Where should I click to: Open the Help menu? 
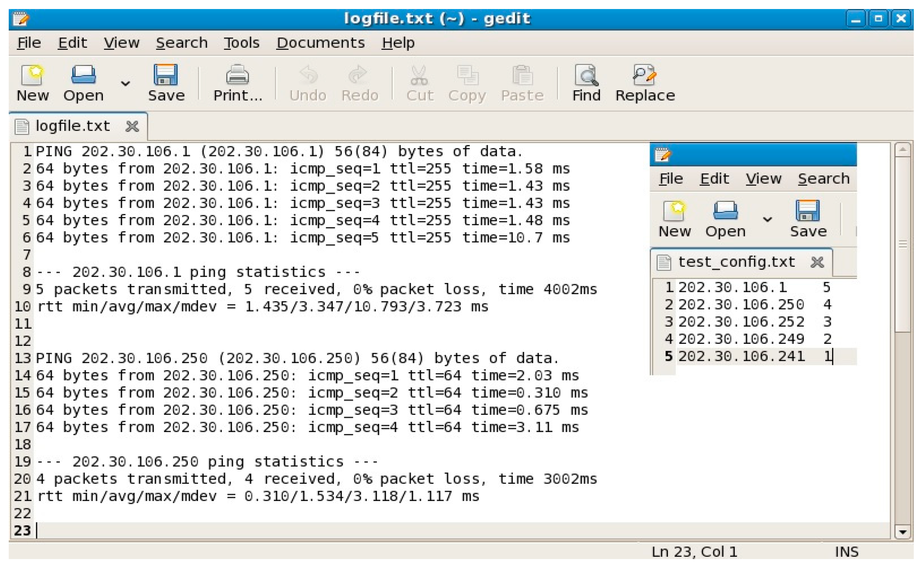coord(398,43)
